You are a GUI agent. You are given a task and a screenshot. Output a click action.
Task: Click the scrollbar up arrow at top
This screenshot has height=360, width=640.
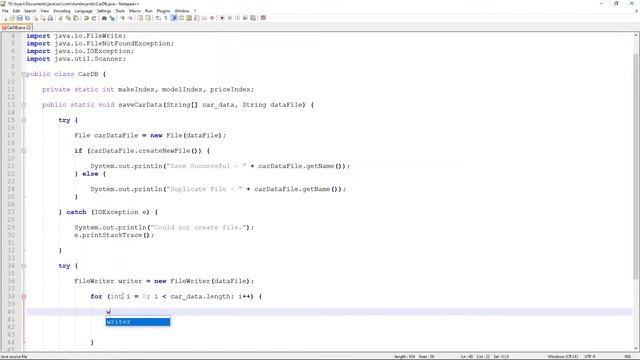[636, 36]
